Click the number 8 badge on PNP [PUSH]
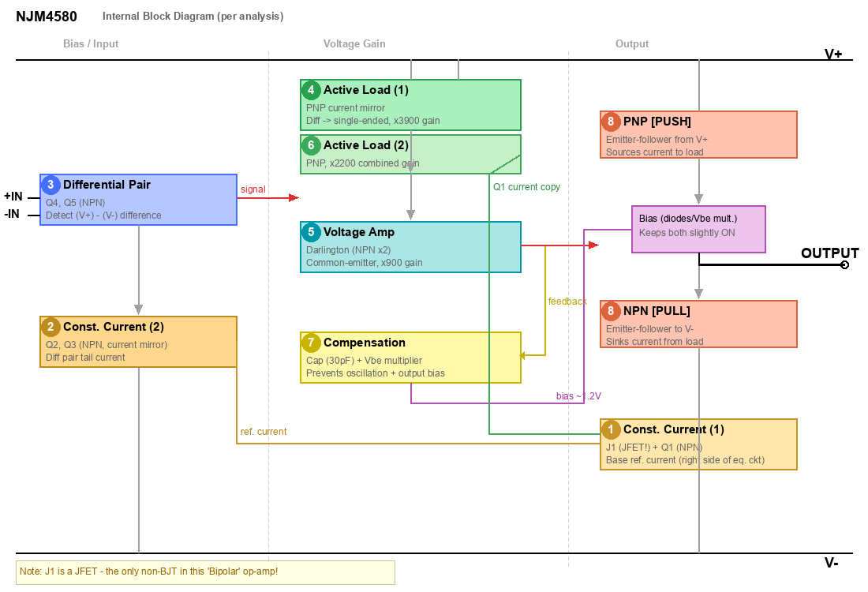 click(x=611, y=122)
